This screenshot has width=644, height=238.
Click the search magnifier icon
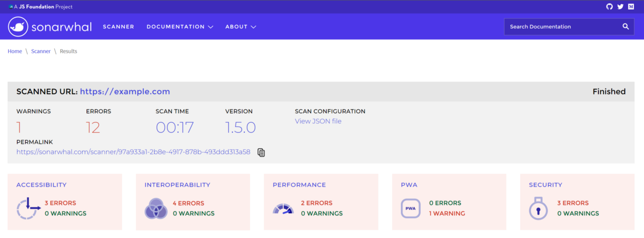coord(626,26)
